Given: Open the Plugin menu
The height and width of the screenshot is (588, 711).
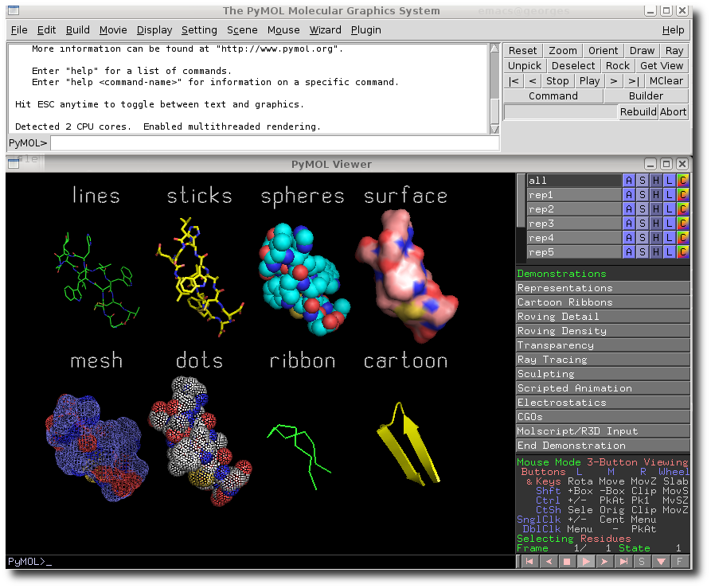Looking at the screenshot, I should tap(365, 30).
